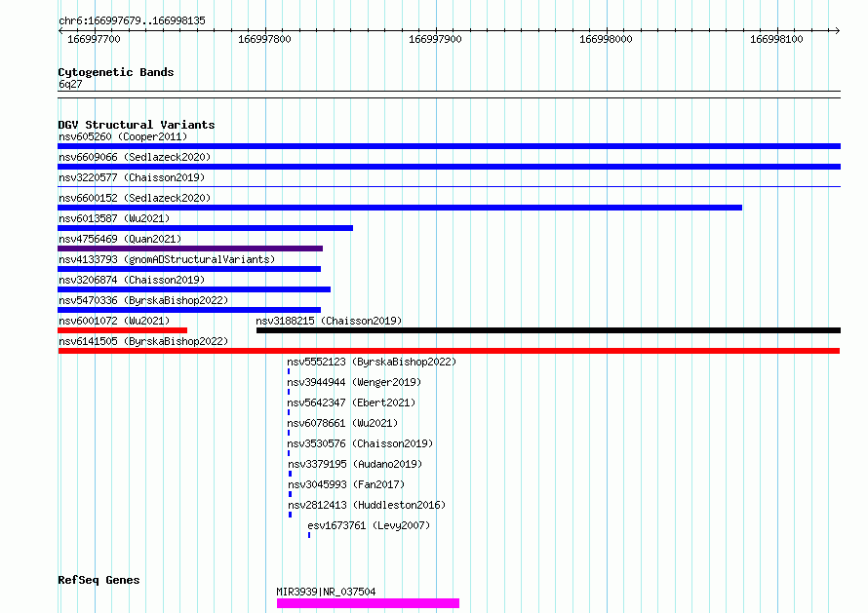Open the nsv3379195 (Audano2019) label
Image resolution: width=868 pixels, height=613 pixels.
tap(355, 464)
